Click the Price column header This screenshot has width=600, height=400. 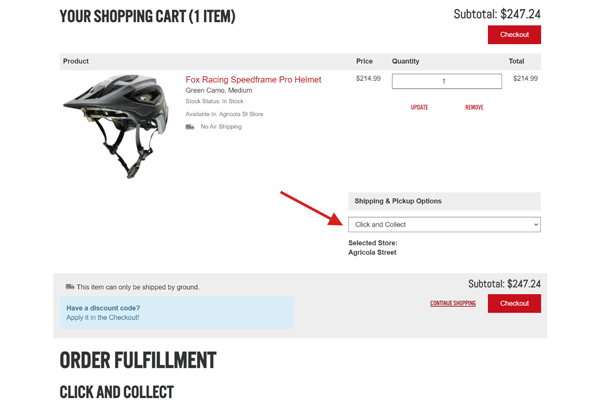pyautogui.click(x=364, y=61)
